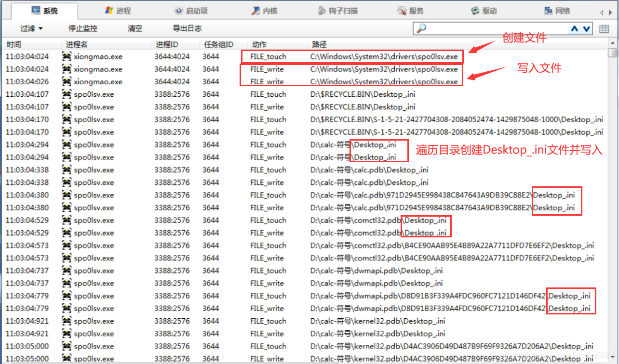Open the 过滤 filter dropdown
This screenshot has height=364, width=619.
32,28
